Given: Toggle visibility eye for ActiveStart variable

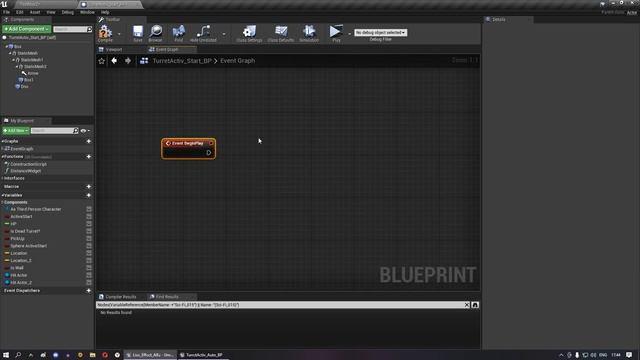Looking at the screenshot, I should 89,216.
